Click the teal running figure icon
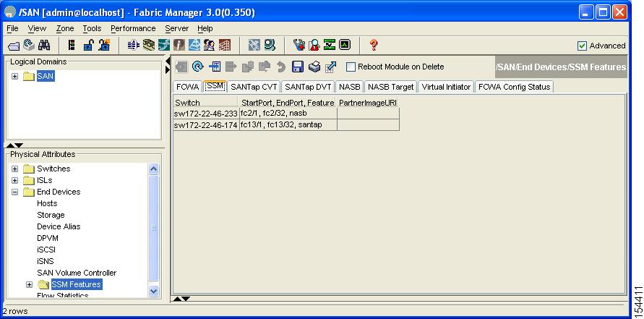The width and height of the screenshot is (644, 319). coord(164,46)
